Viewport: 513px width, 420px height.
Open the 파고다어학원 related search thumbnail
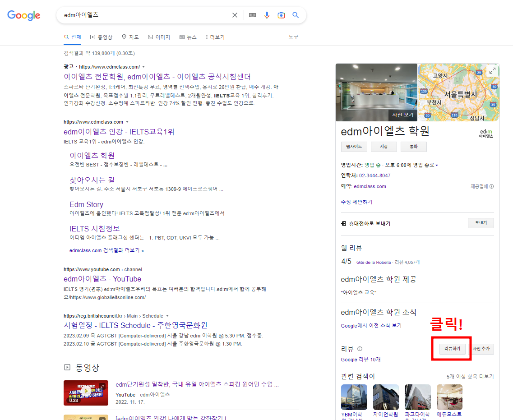[417, 397]
